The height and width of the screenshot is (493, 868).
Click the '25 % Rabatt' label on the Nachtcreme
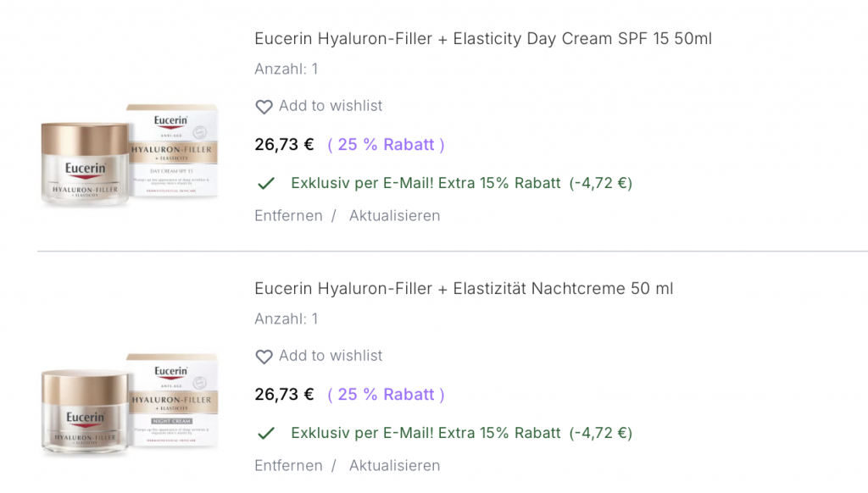(x=386, y=395)
